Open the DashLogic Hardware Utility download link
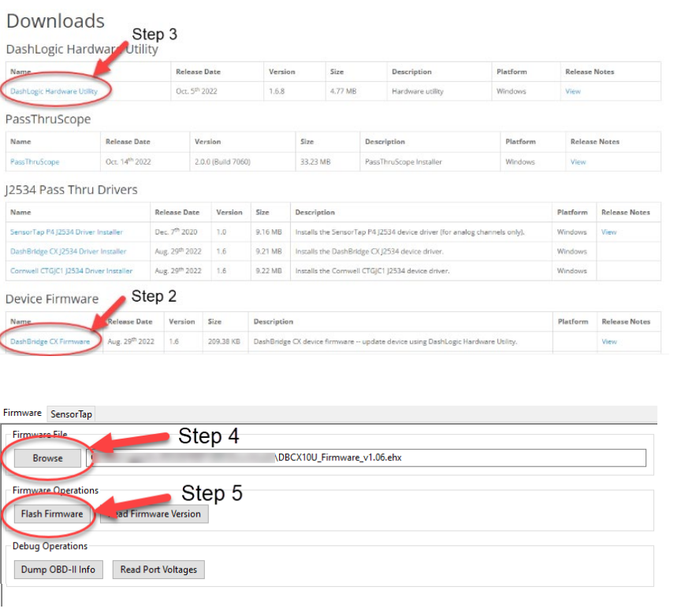 click(x=54, y=91)
